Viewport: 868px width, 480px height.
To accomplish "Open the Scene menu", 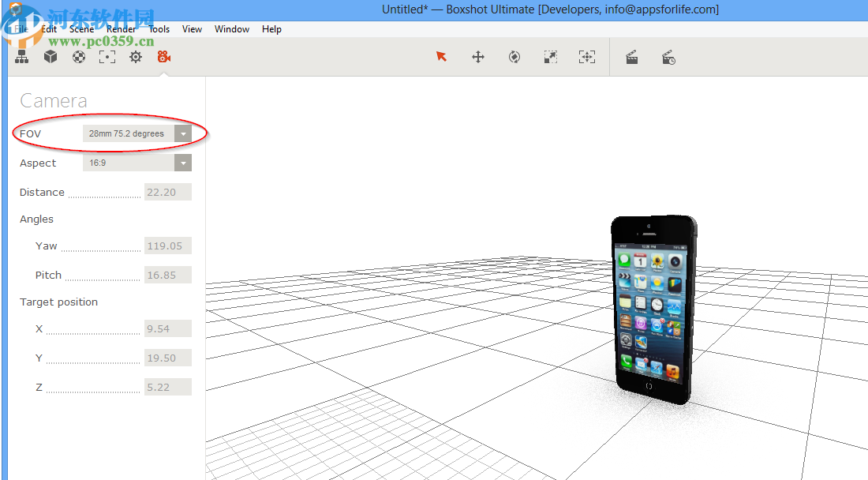I will [x=82, y=29].
